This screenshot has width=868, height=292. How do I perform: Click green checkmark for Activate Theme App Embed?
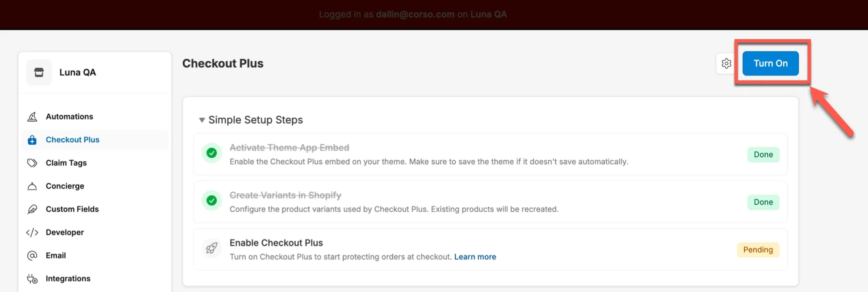pos(212,153)
